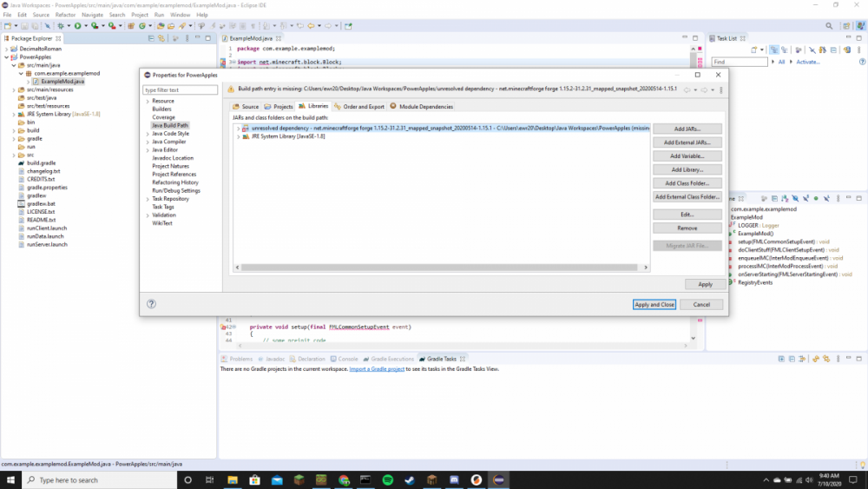This screenshot has height=489, width=868.
Task: Expand Java Compiler properties node
Action: (148, 142)
